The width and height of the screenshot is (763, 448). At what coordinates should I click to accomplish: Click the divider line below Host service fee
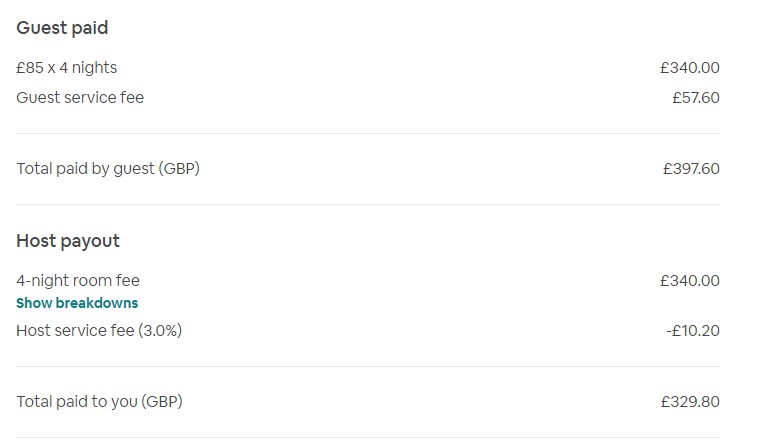click(368, 366)
